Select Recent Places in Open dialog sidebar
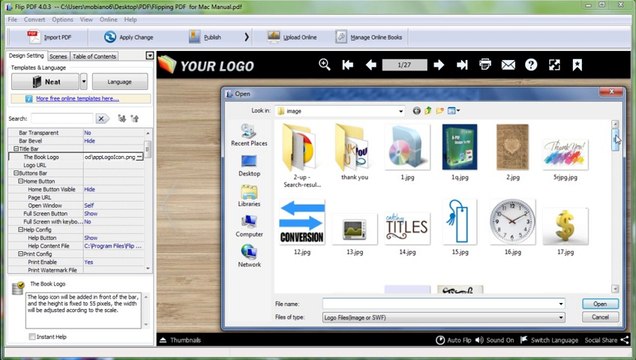The height and width of the screenshot is (360, 636). (x=249, y=135)
